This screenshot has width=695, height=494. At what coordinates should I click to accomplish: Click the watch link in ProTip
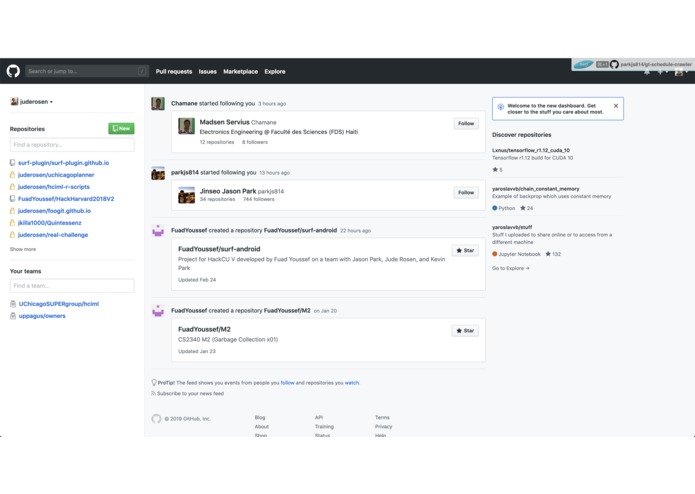pos(352,382)
